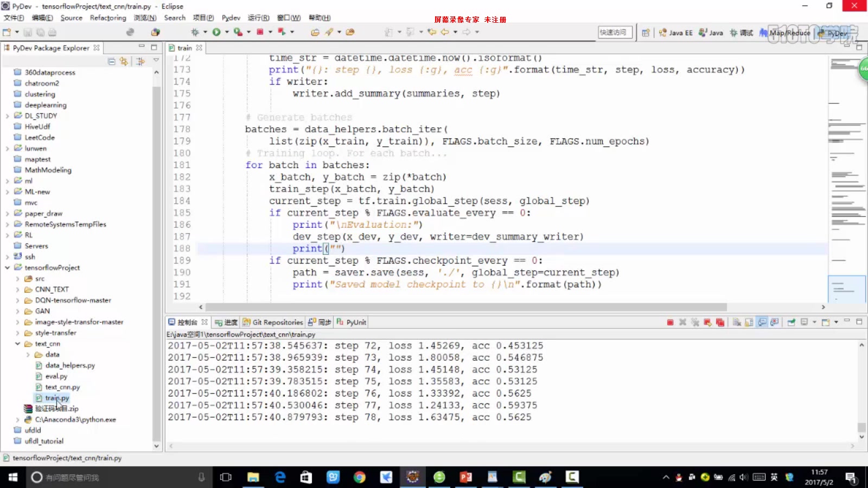Click the back navigation yellow arrow

click(x=445, y=32)
